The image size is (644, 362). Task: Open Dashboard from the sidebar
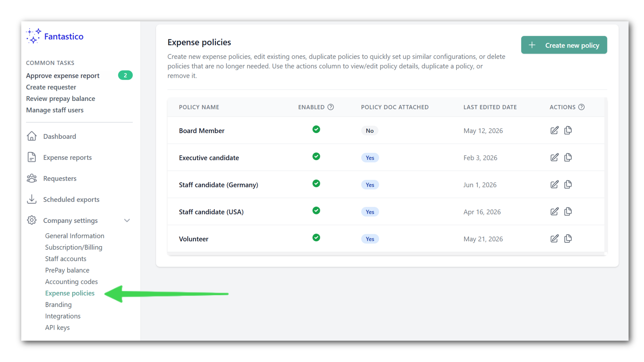(x=59, y=136)
